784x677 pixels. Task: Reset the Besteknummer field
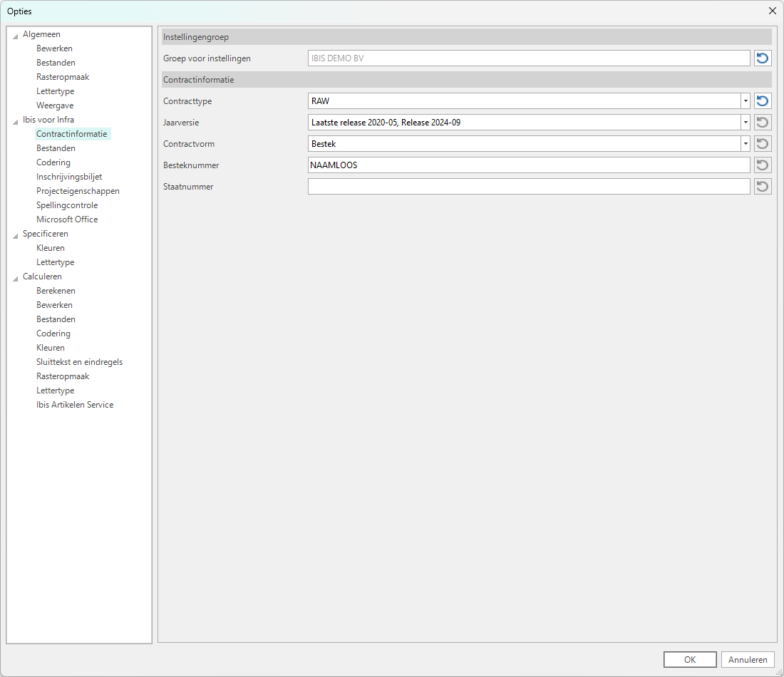click(x=763, y=165)
